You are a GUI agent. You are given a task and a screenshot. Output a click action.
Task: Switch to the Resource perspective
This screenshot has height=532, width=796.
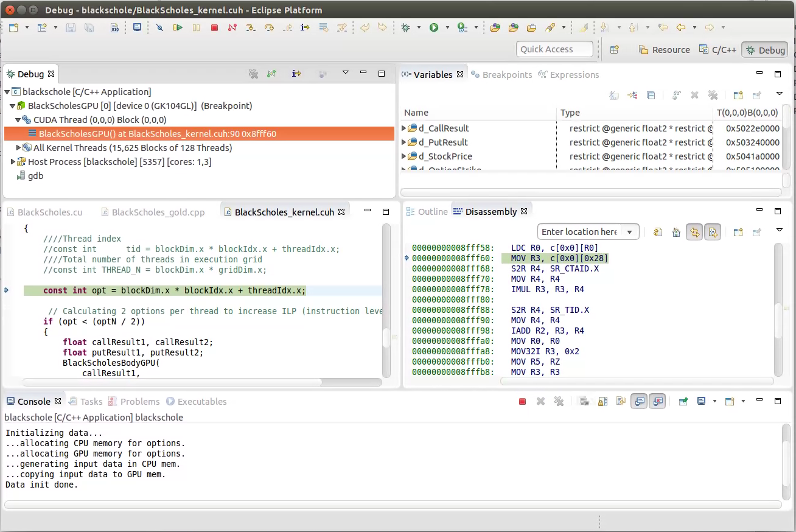tap(664, 50)
